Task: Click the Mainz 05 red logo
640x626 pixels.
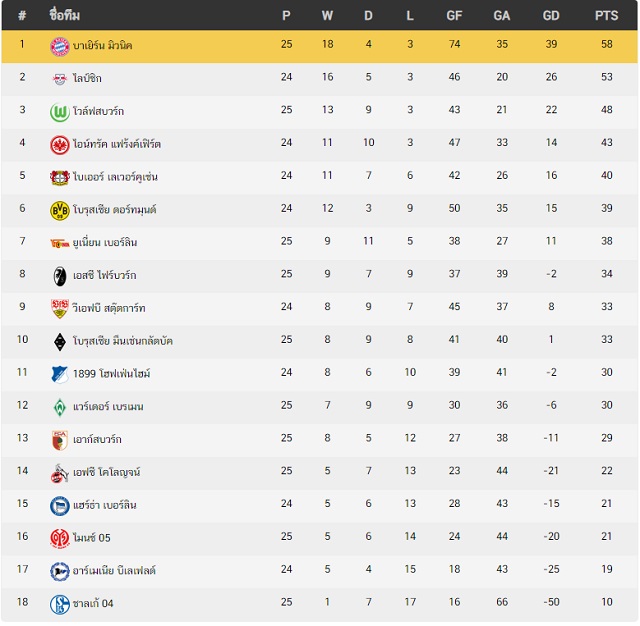Action: pyautogui.click(x=60, y=539)
